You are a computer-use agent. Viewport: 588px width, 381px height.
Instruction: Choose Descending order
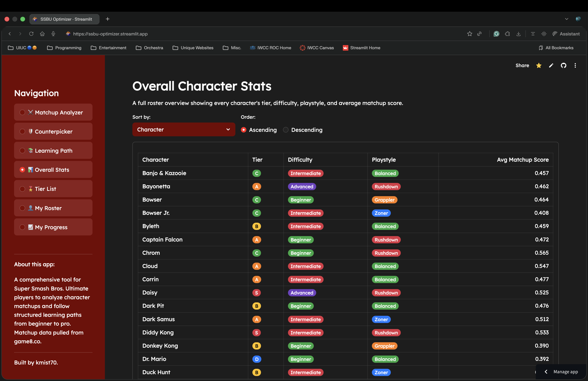[303, 130]
